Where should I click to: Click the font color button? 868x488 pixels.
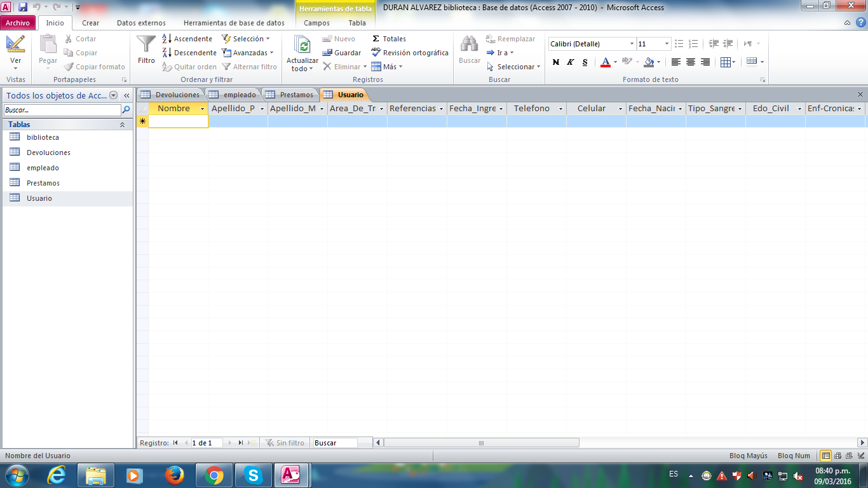point(606,62)
